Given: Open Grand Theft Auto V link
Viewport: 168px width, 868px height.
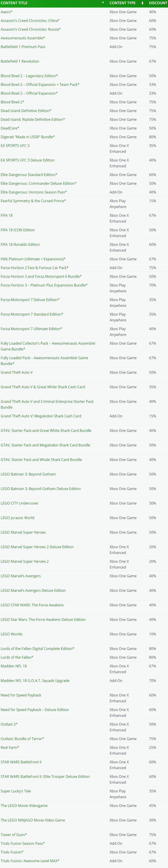Looking at the screenshot, I should (x=17, y=372).
